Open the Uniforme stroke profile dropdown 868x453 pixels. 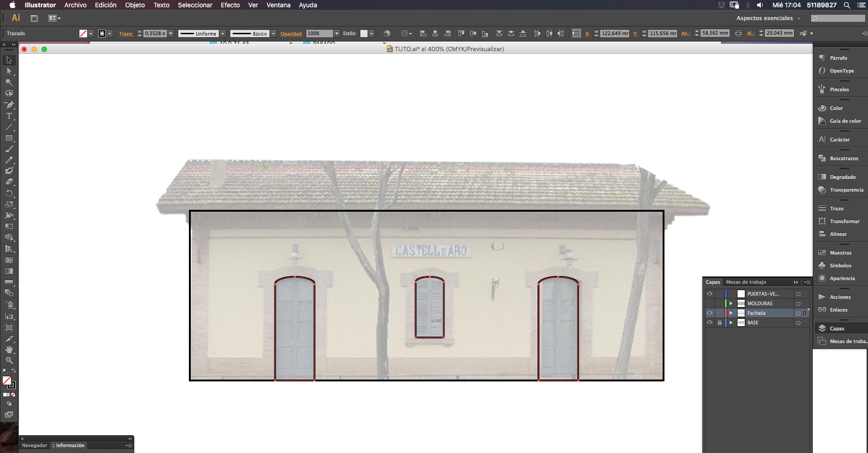223,33
